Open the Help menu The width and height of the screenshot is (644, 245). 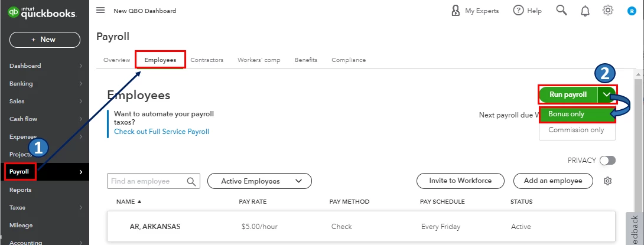528,11
